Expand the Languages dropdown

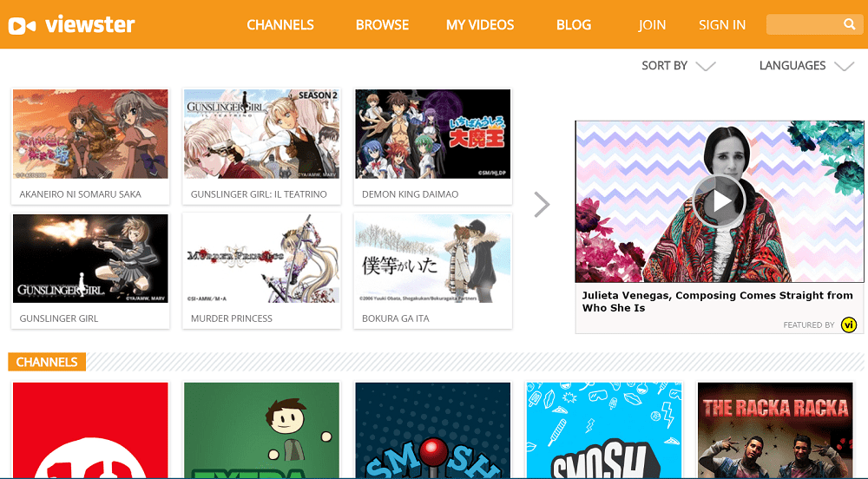pyautogui.click(x=806, y=66)
